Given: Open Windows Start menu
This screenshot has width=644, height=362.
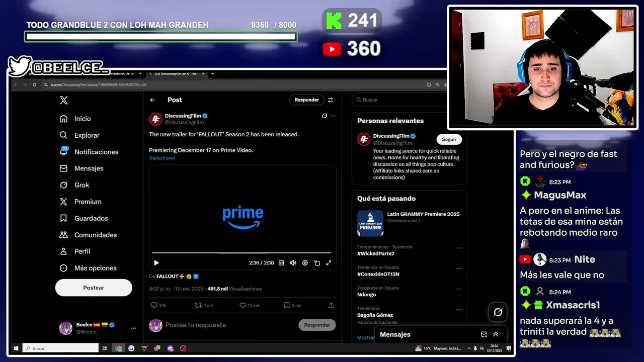Looking at the screenshot, I should [x=16, y=348].
